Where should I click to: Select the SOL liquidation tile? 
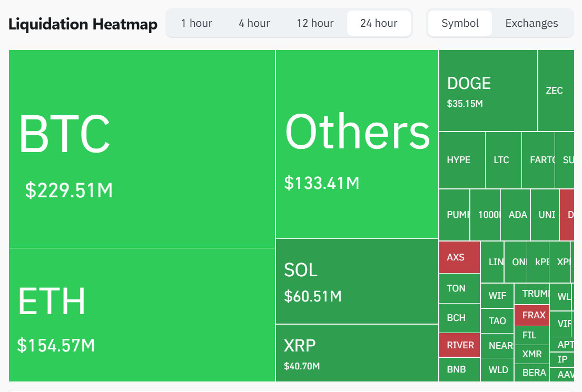(x=357, y=282)
